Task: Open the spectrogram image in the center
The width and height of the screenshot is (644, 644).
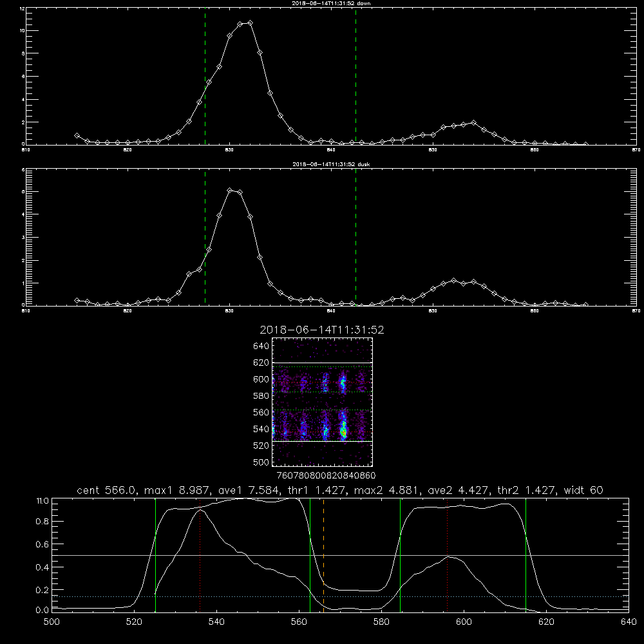Action: (323, 402)
